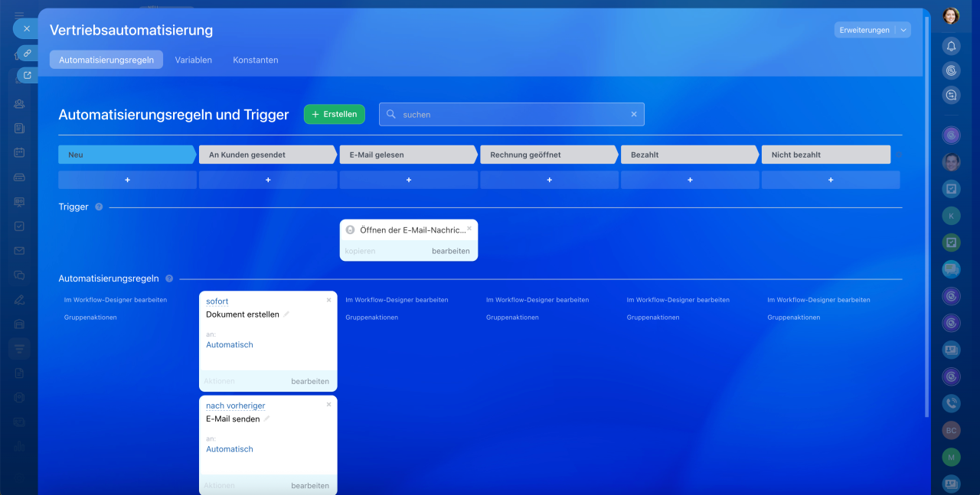Open the chat bubbles icon in left sidebar
The image size is (980, 495).
(x=19, y=275)
